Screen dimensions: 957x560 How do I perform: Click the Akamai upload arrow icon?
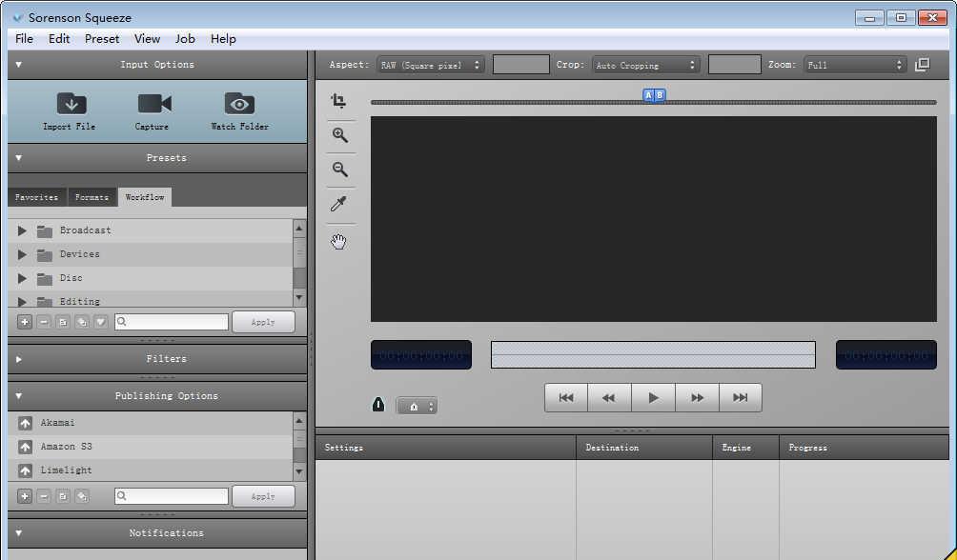[25, 423]
